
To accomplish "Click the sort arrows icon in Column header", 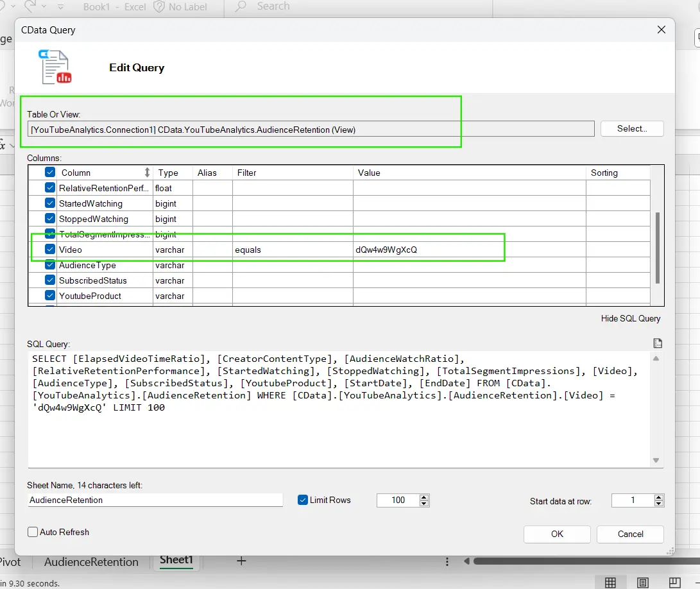I will 147,173.
